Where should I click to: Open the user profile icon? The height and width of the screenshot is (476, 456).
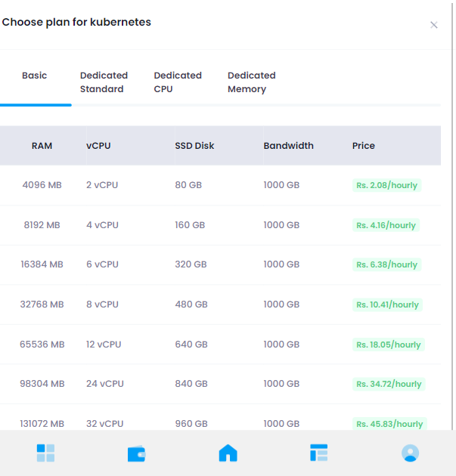(x=410, y=453)
